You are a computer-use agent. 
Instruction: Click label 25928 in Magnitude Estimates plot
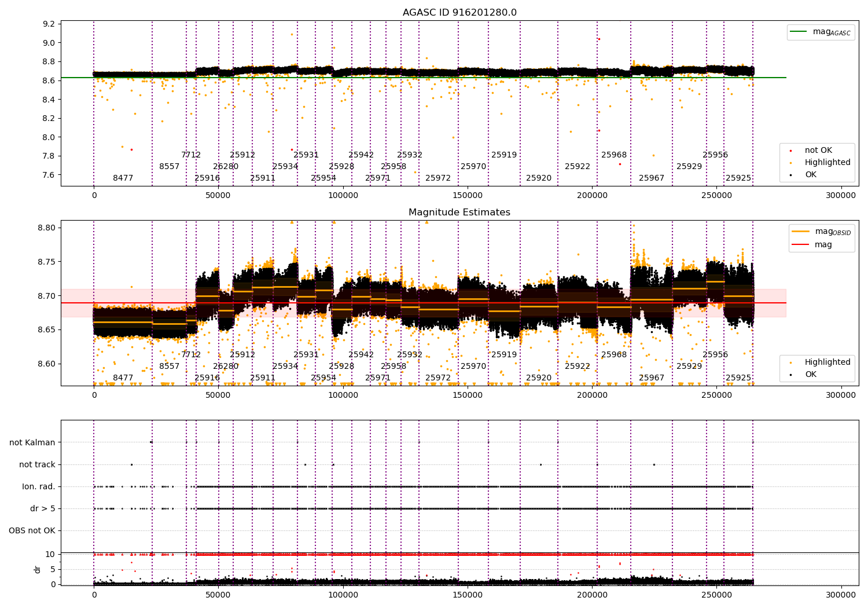click(341, 366)
